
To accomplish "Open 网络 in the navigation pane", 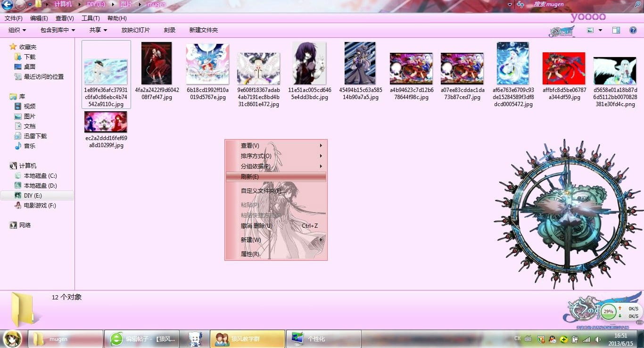I will click(25, 225).
